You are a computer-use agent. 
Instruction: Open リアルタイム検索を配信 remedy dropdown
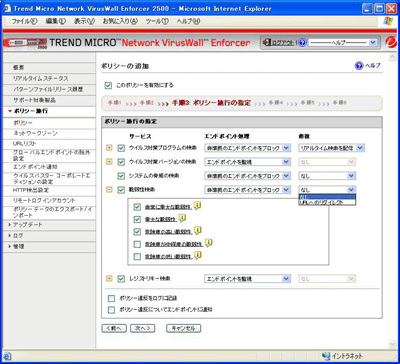click(x=332, y=148)
